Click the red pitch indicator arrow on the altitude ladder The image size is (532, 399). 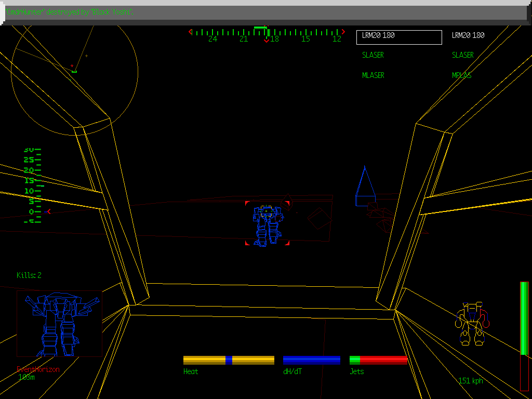click(49, 211)
